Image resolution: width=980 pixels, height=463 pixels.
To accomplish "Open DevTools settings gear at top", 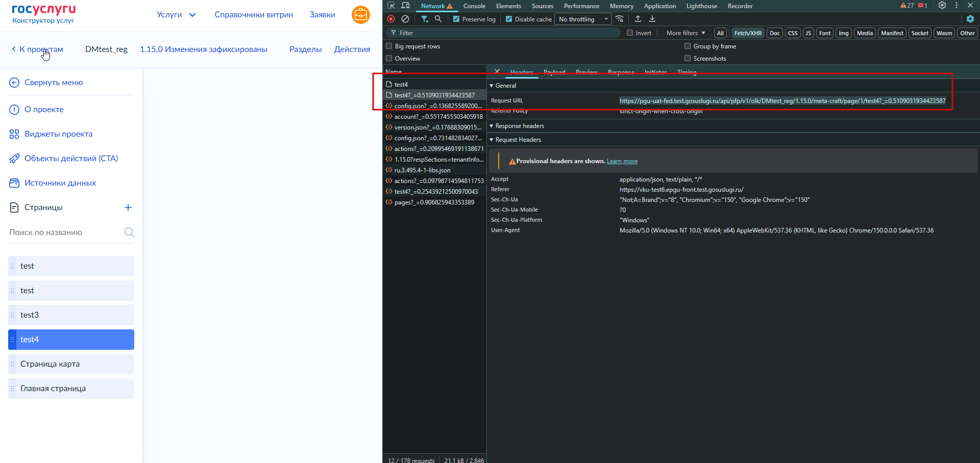I will 942,5.
